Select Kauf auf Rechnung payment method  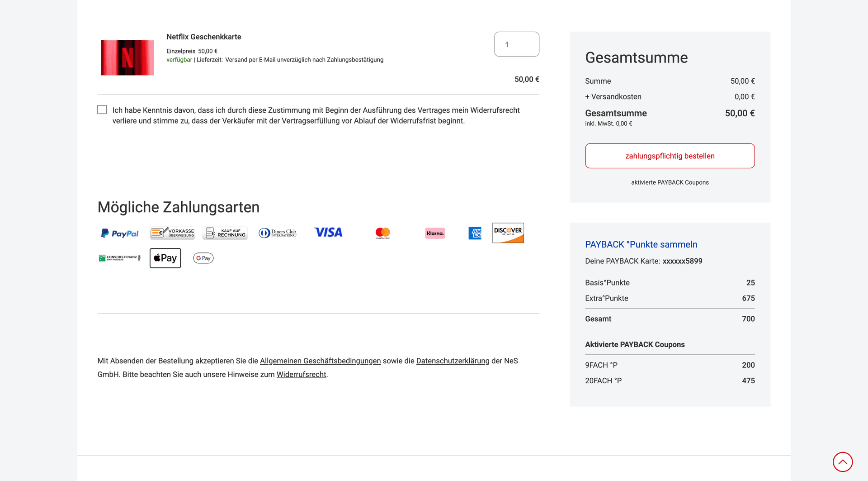coord(225,233)
